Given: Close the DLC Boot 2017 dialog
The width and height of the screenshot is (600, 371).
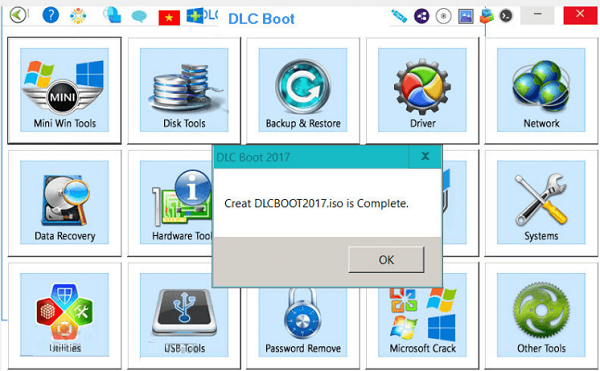Looking at the screenshot, I should click(x=425, y=156).
